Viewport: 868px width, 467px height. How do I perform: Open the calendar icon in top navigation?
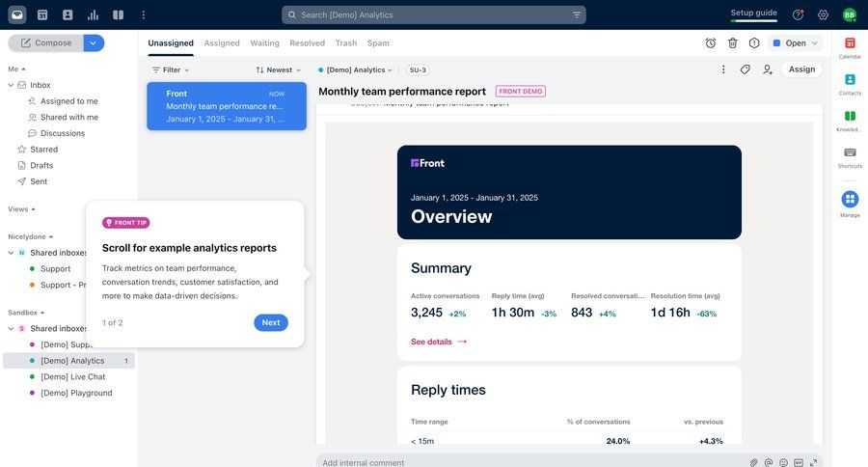point(42,15)
